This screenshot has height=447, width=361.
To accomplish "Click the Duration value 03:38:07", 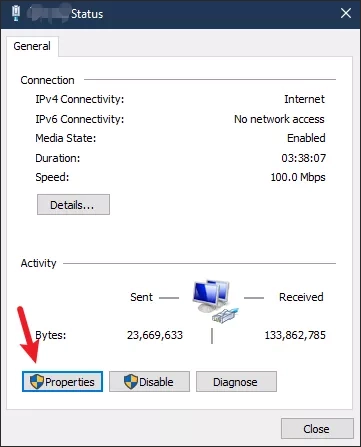I will coord(304,158).
